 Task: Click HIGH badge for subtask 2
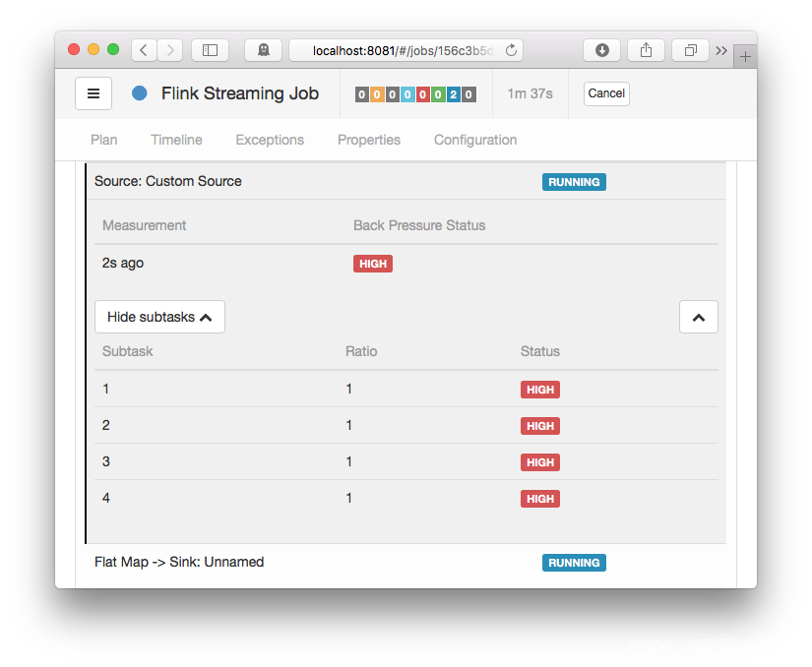540,426
